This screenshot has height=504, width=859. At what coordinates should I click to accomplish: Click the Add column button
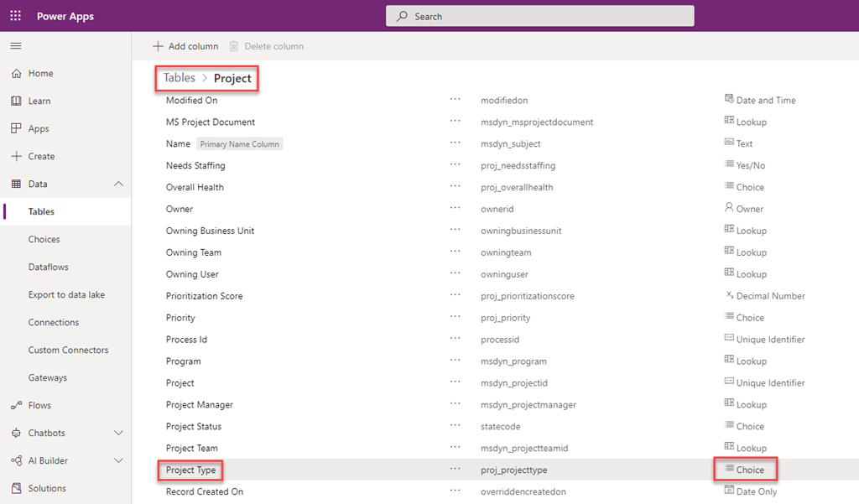tap(185, 46)
